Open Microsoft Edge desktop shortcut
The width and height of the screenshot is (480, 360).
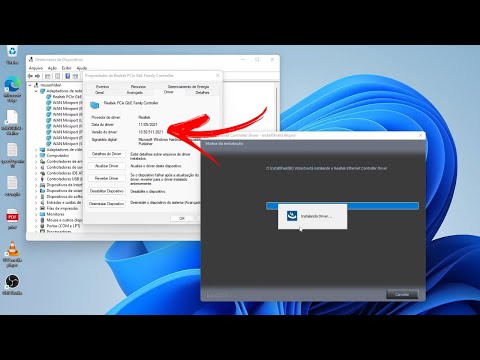pyautogui.click(x=12, y=84)
